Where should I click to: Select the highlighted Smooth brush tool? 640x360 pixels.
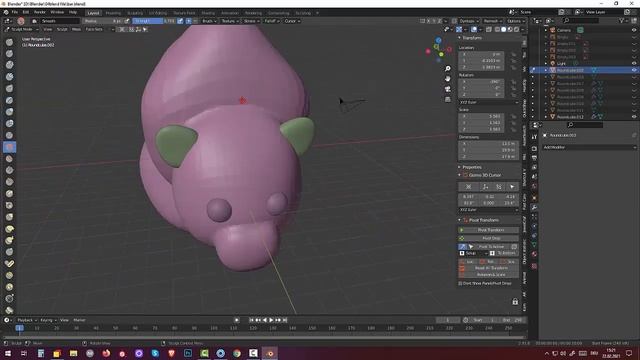9,147
